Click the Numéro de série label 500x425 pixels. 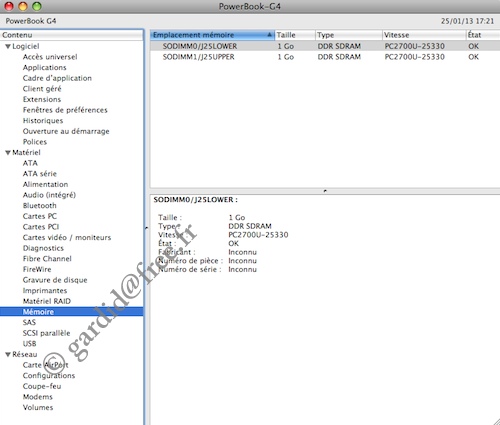coord(189,270)
